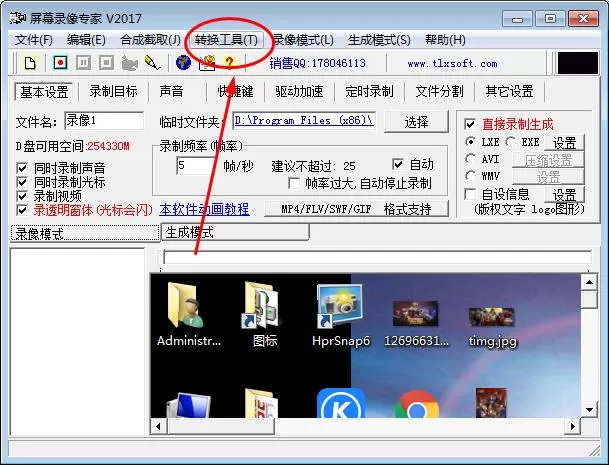Select the LXE format radio button
The height and width of the screenshot is (465, 609).
pyautogui.click(x=470, y=142)
